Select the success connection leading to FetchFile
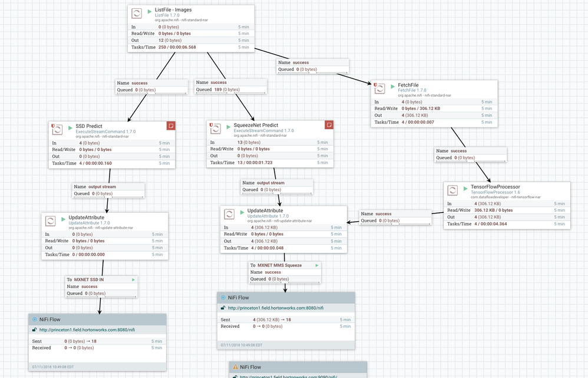The image size is (588, 378). [313, 66]
